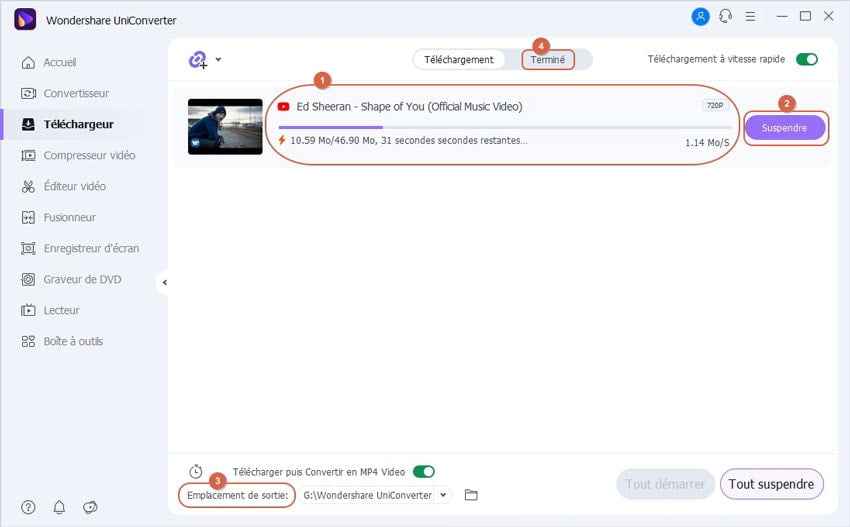Open the hamburger menu in title bar
The image size is (850, 527).
pos(750,16)
